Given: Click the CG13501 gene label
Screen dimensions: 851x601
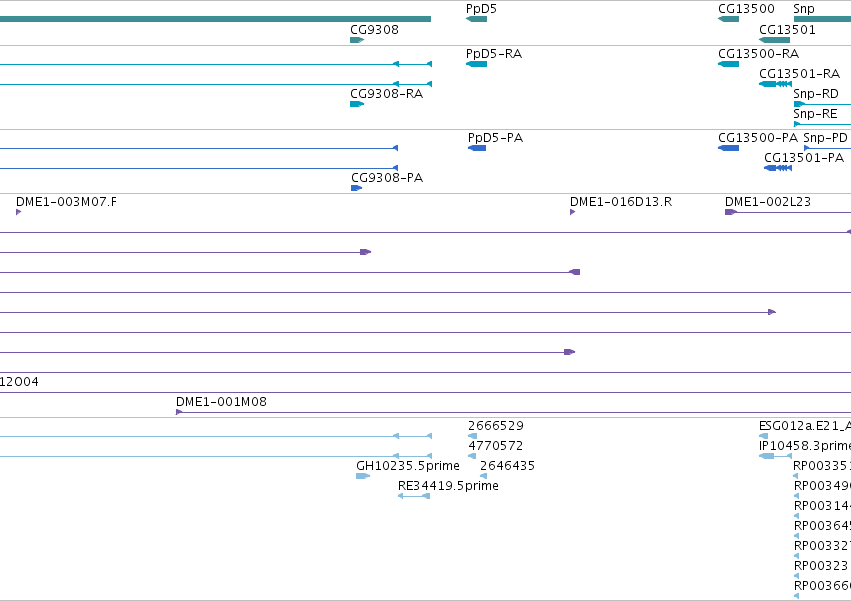Looking at the screenshot, I should 787,29.
